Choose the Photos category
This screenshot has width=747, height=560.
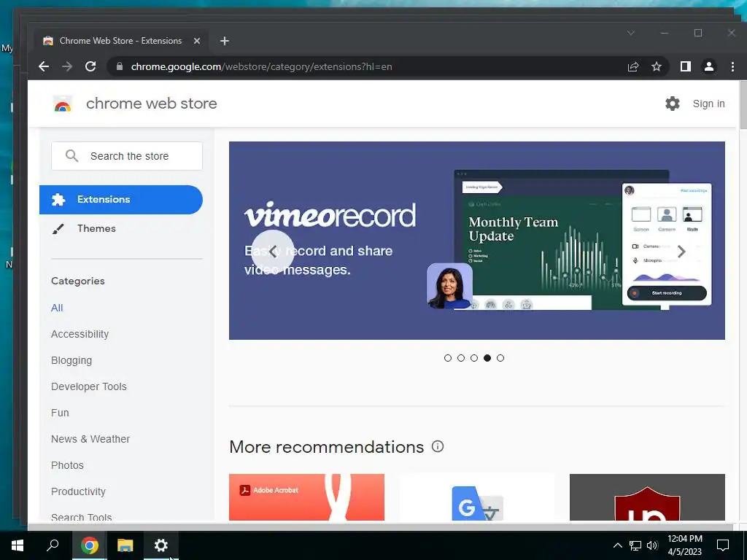67,464
